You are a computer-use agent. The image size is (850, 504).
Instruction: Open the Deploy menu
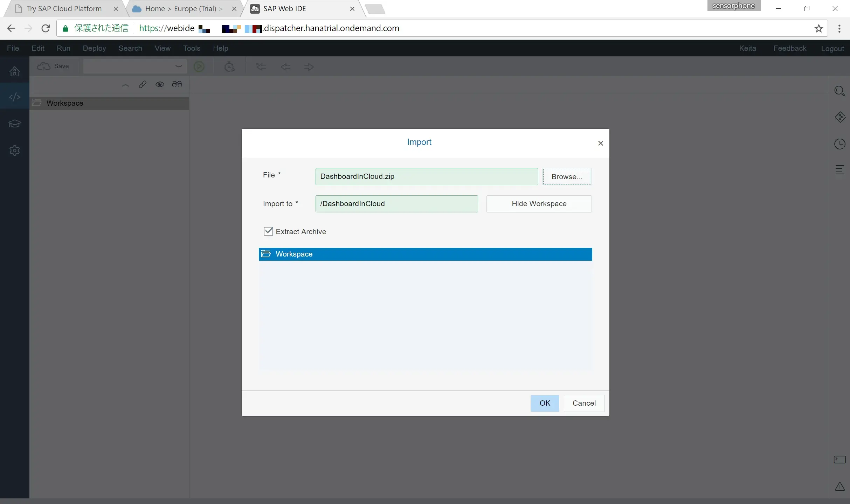click(x=94, y=48)
